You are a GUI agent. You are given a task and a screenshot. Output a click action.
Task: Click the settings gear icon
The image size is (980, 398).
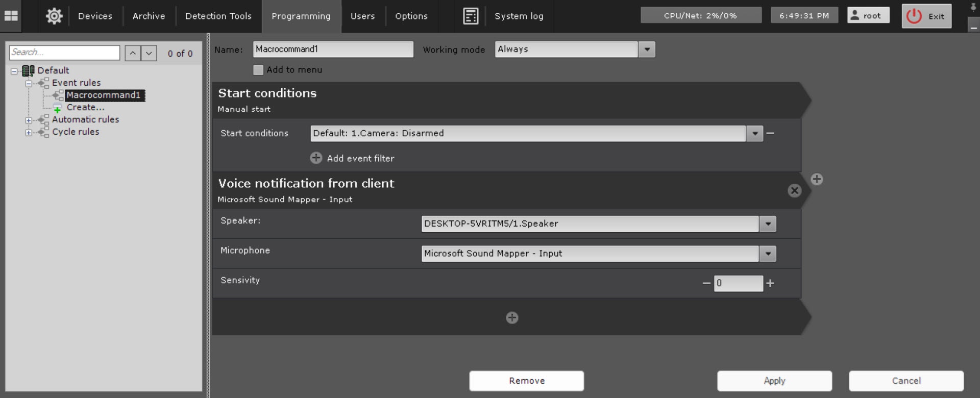[x=54, y=16]
